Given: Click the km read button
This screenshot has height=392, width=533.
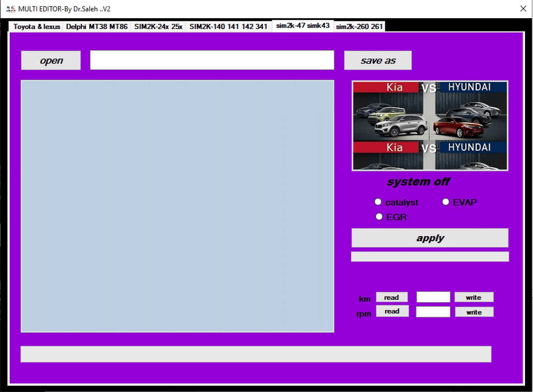Looking at the screenshot, I should click(x=392, y=297).
